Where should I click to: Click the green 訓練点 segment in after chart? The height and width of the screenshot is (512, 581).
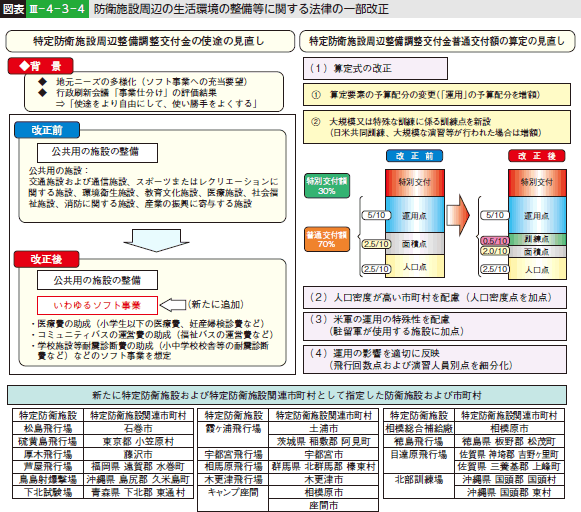tap(537, 239)
